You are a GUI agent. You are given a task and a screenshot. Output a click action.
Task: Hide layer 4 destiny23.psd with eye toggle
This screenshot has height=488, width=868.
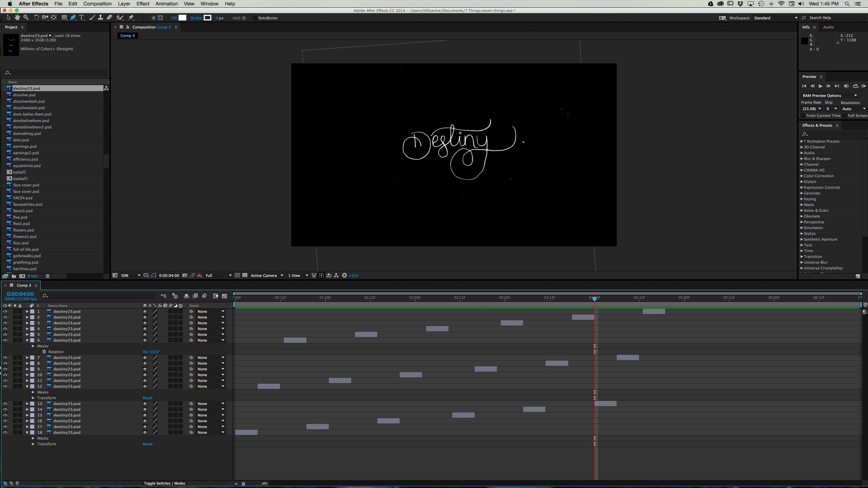pos(5,329)
